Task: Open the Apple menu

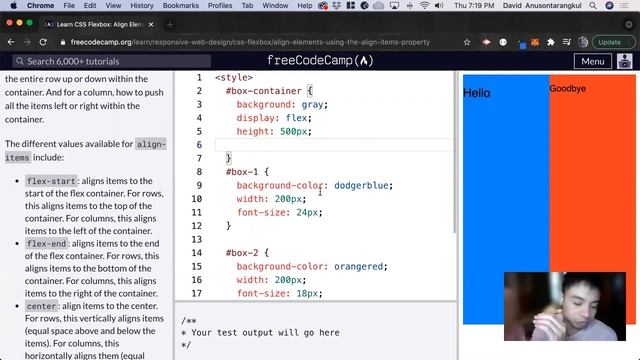Action: 13,5
